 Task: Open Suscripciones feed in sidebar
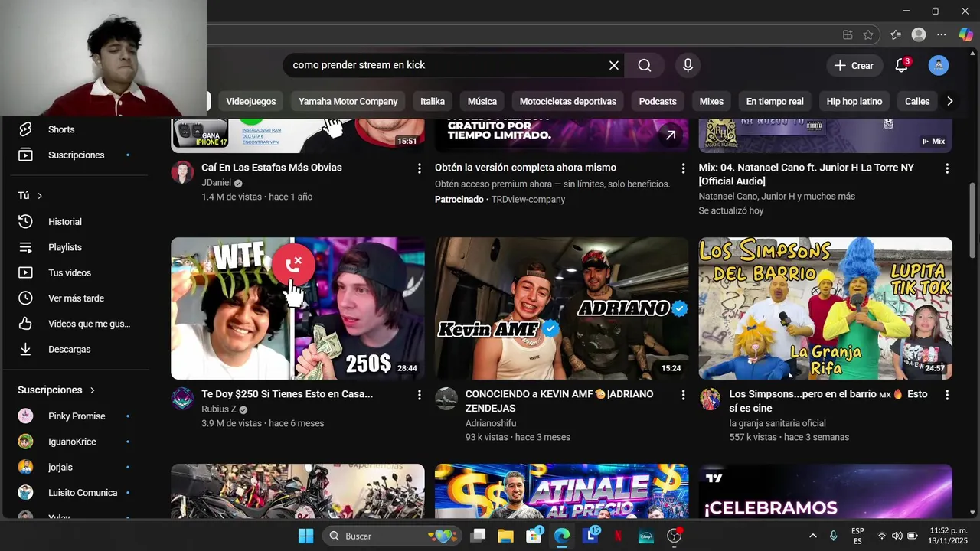[x=75, y=155]
